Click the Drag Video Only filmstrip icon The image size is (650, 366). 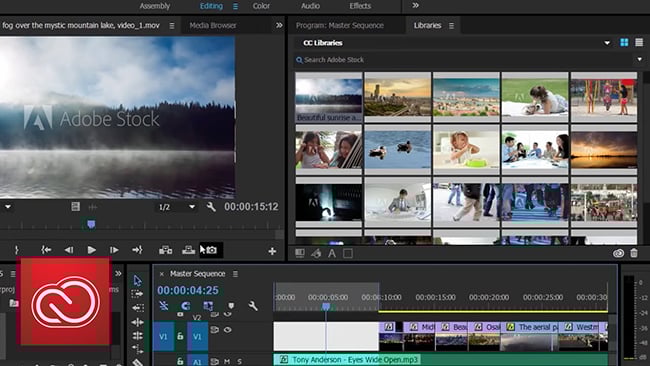point(75,206)
